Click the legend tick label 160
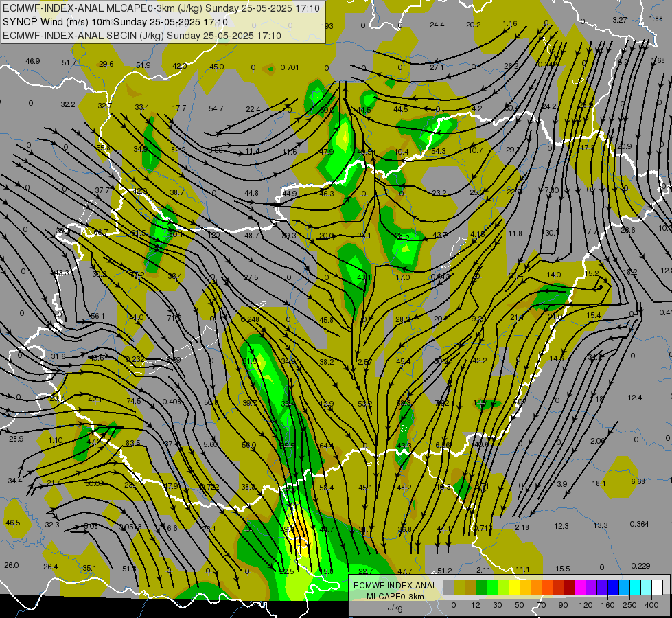Image resolution: width=672 pixels, height=618 pixels. [x=607, y=605]
